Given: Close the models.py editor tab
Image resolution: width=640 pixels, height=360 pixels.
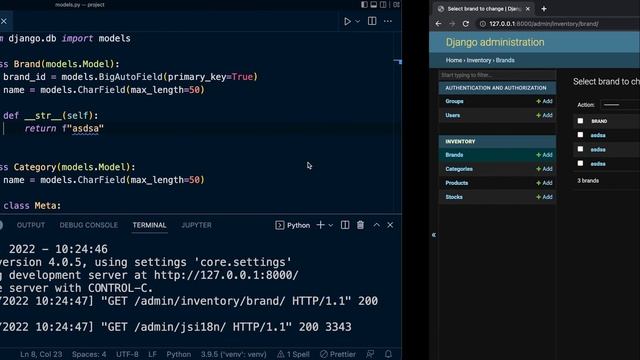Looking at the screenshot, I should pyautogui.click(x=4, y=21).
